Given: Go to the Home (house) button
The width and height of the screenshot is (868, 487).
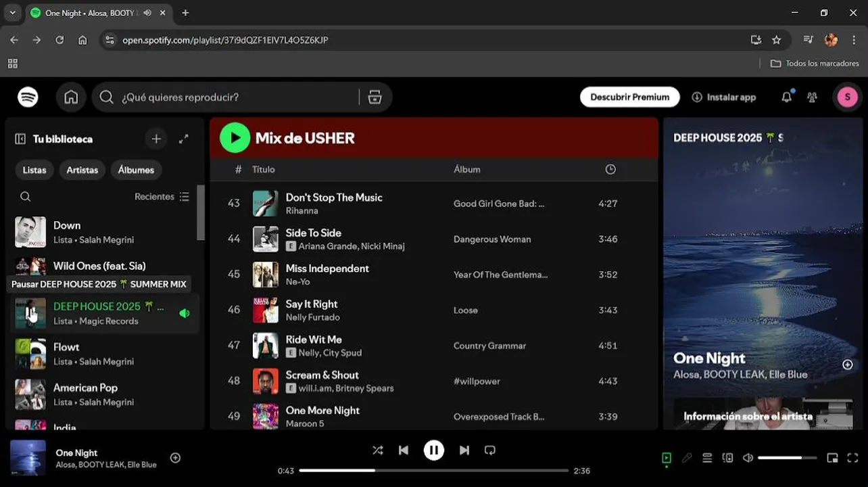Looking at the screenshot, I should (71, 97).
